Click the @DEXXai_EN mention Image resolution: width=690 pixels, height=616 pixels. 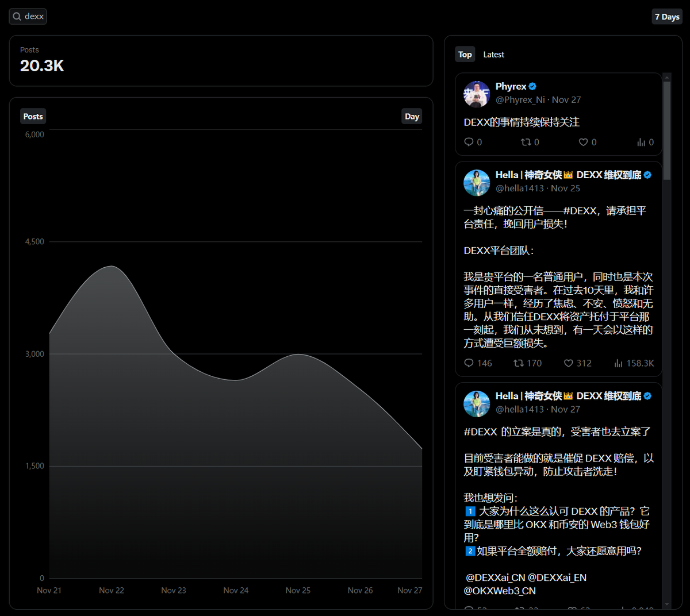pos(557,577)
